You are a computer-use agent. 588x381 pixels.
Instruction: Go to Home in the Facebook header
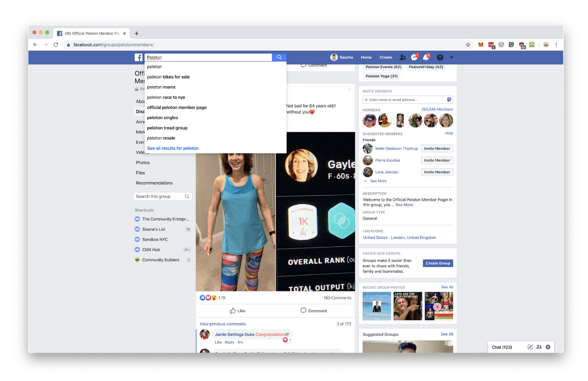tap(366, 58)
